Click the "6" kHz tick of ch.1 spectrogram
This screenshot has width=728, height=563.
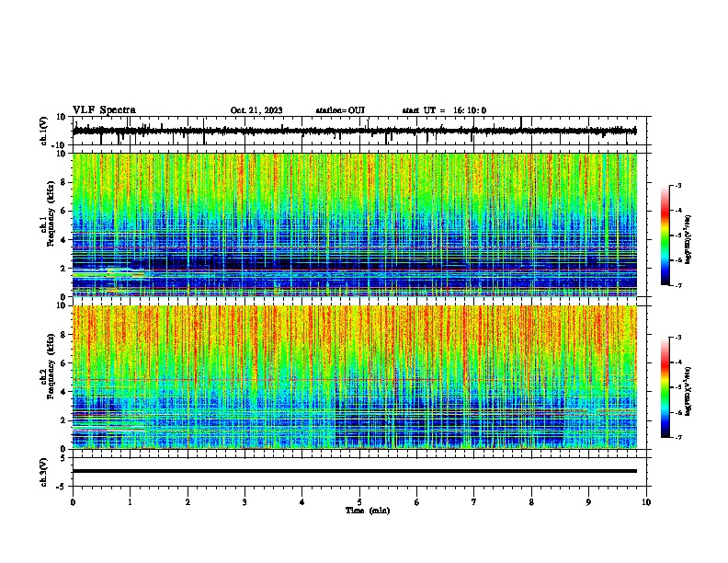point(63,211)
